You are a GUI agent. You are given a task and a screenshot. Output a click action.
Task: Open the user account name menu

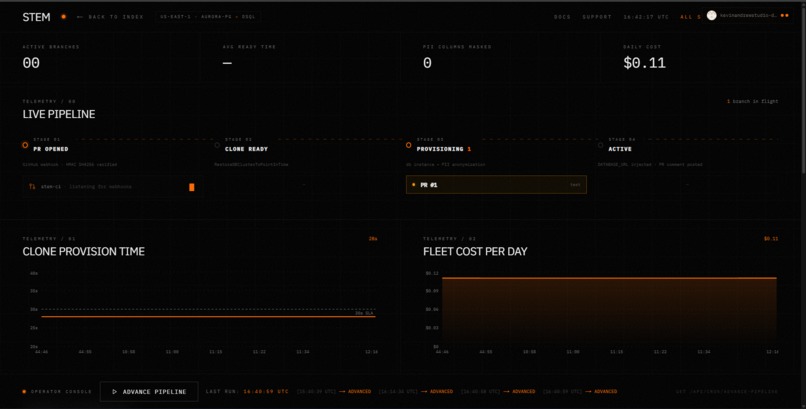click(x=748, y=15)
